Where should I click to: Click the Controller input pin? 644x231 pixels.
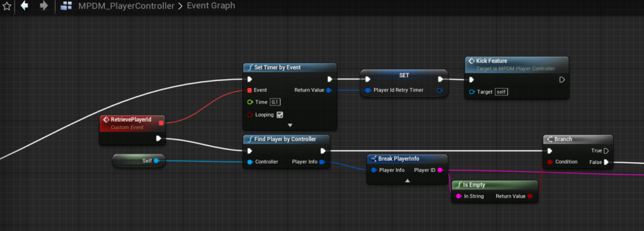point(250,162)
